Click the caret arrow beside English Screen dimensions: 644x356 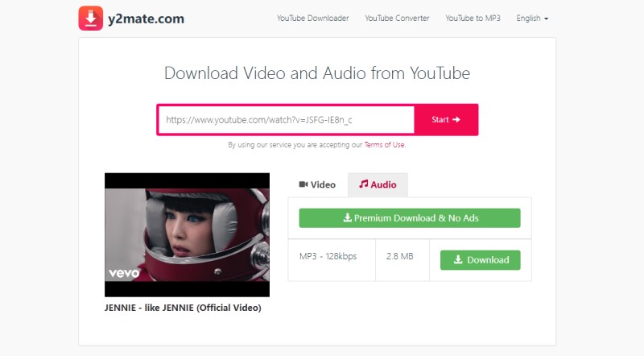coord(547,19)
